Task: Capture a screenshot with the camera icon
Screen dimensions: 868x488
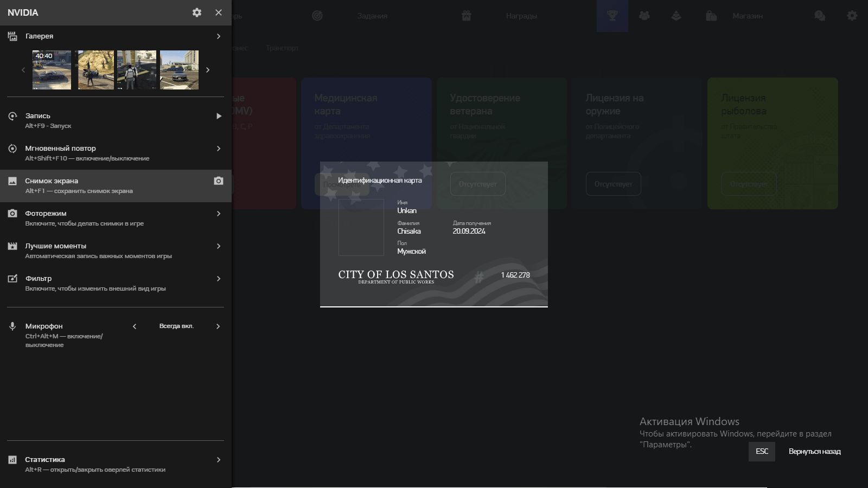Action: 219,181
